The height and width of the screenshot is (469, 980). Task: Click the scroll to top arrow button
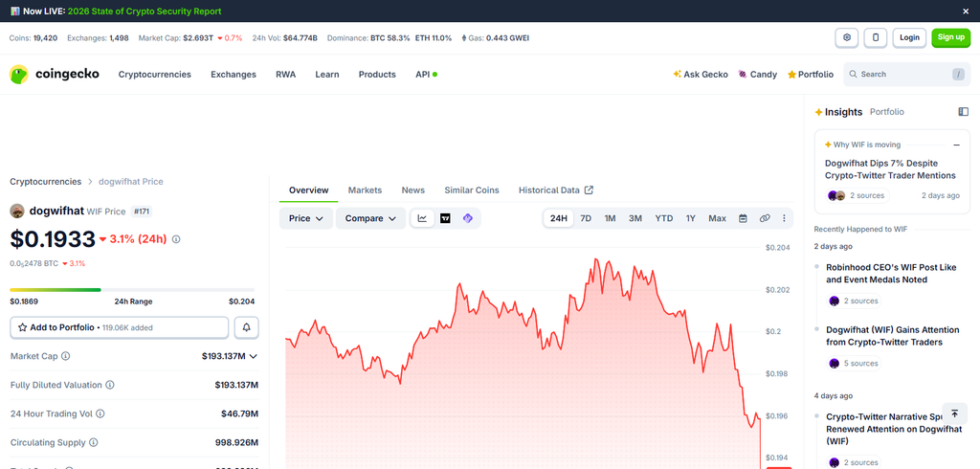[x=954, y=414]
